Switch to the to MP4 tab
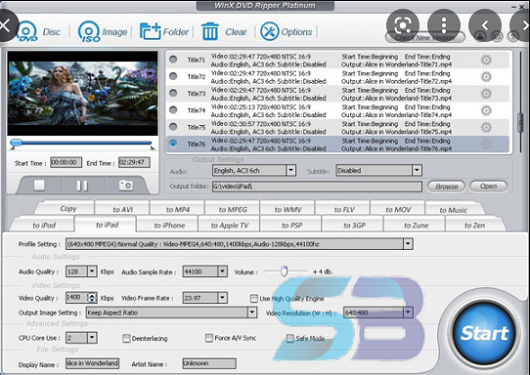The image size is (530, 375). tap(177, 209)
